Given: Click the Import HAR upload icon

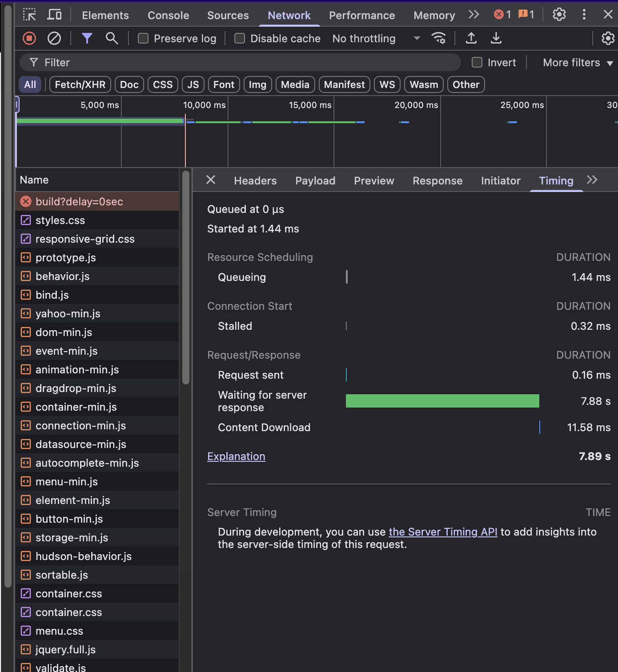Looking at the screenshot, I should 471,39.
